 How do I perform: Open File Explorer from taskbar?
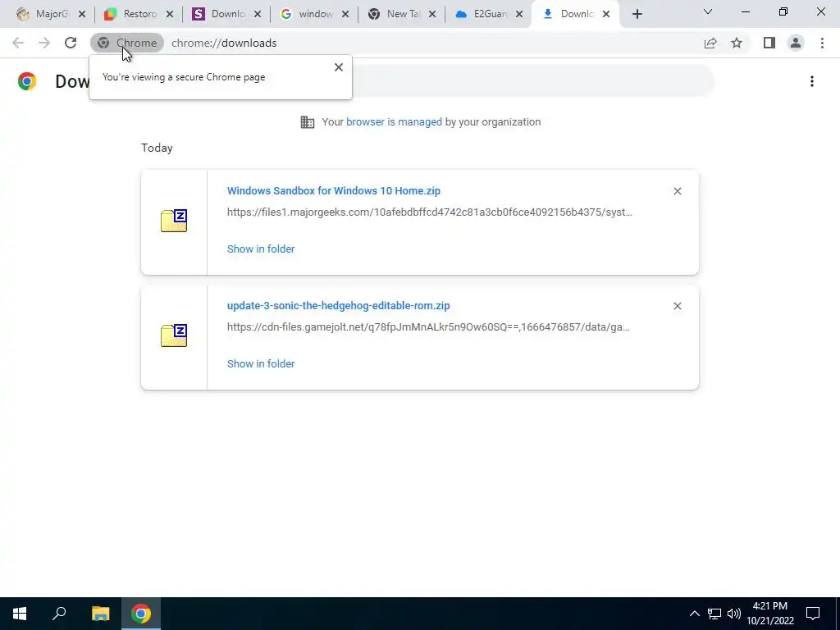click(100, 614)
